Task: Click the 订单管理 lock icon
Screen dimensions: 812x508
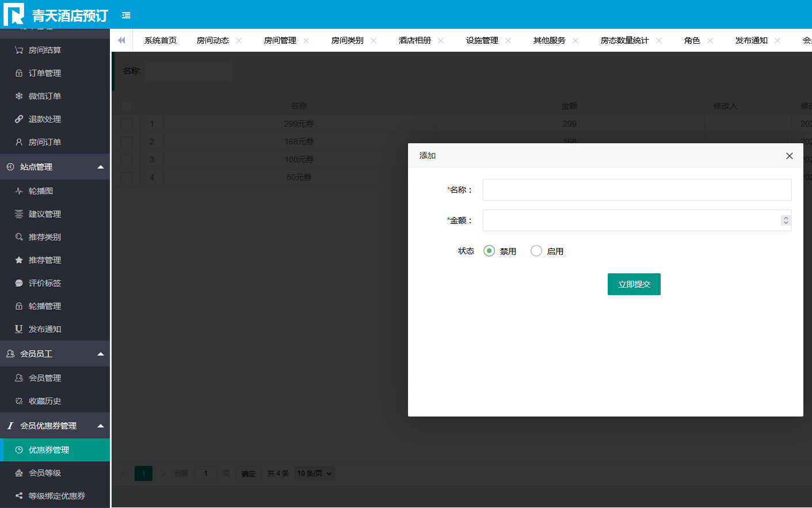Action: coord(19,73)
